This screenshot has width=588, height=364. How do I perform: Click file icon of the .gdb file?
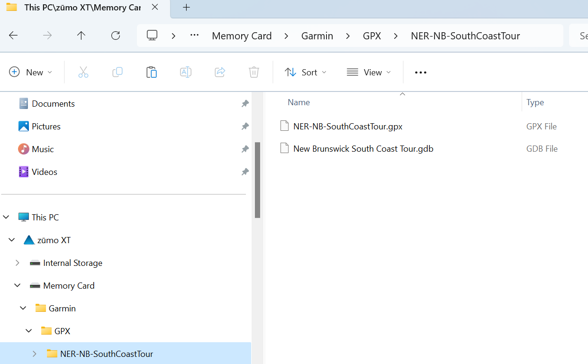pos(284,148)
